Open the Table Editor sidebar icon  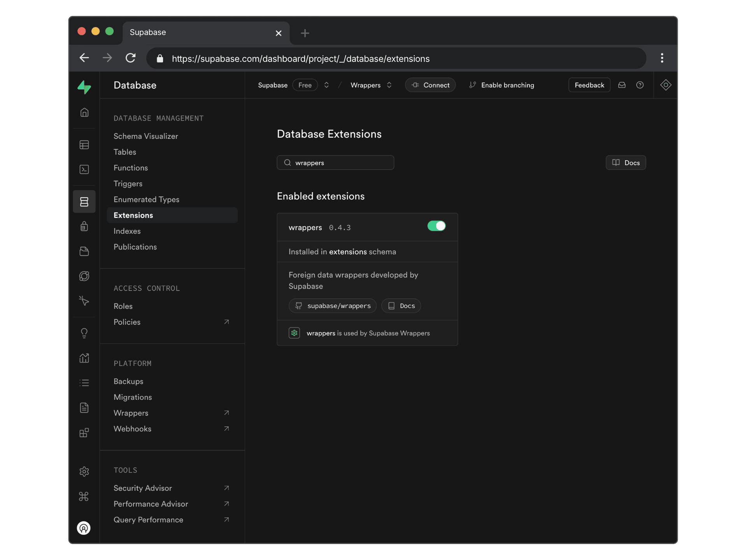(84, 145)
